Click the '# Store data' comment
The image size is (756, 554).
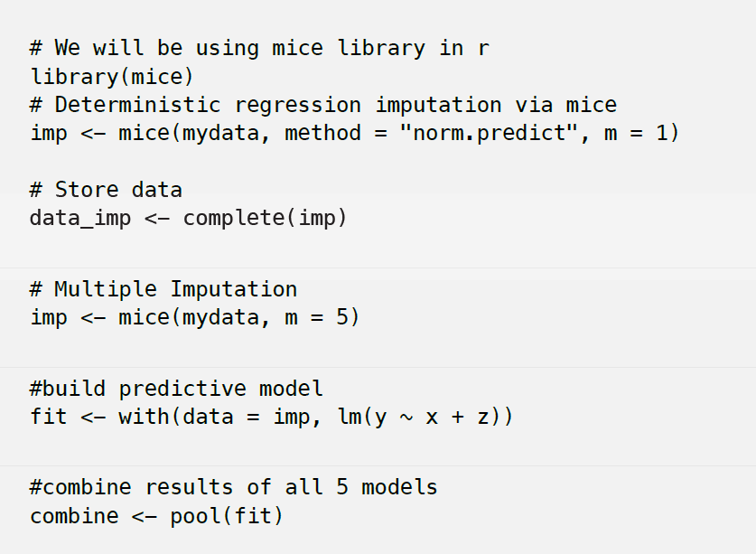(x=106, y=190)
